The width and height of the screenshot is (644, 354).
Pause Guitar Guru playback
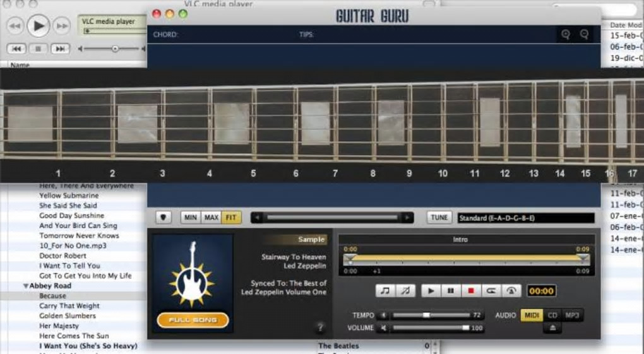coord(451,291)
